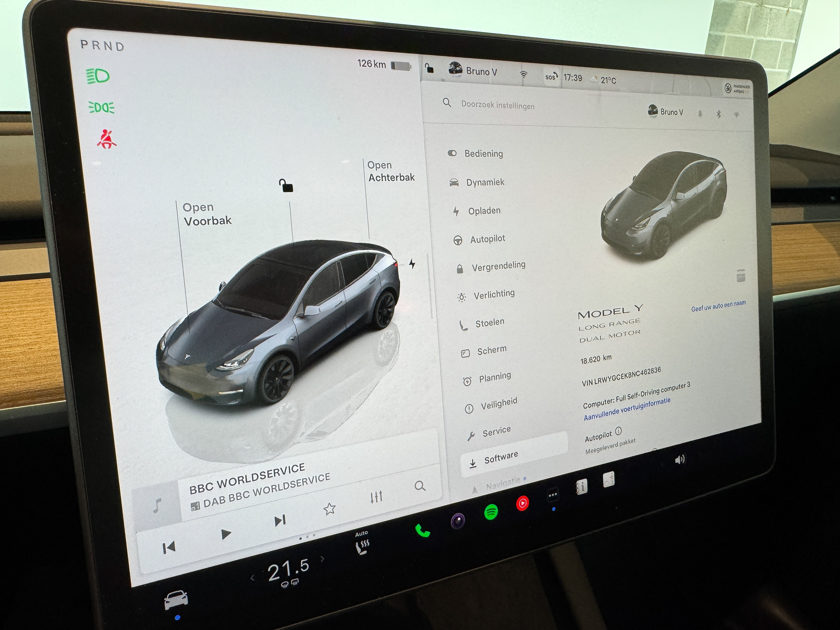Skip to the next station

[280, 521]
